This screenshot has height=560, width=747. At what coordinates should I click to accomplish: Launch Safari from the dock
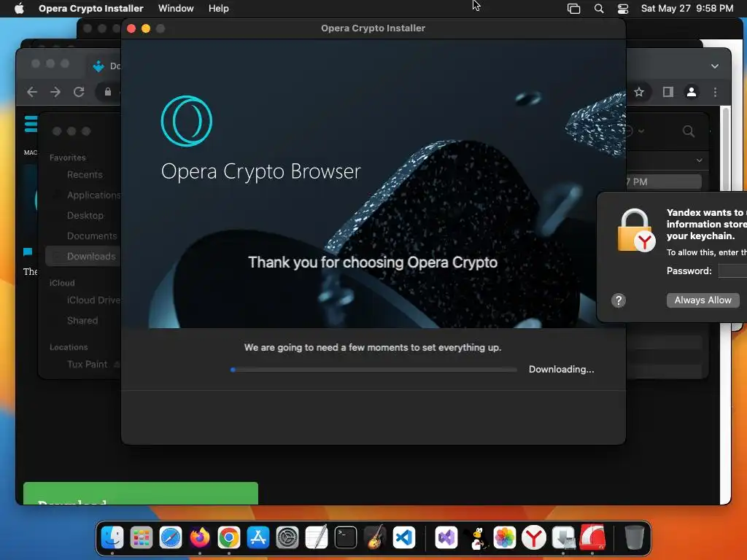click(171, 537)
